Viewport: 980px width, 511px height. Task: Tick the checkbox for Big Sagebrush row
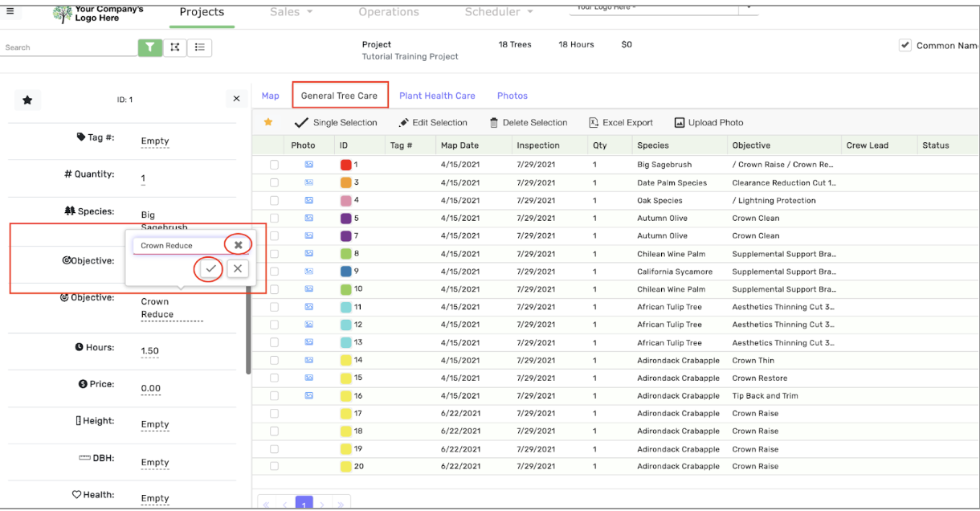point(274,165)
